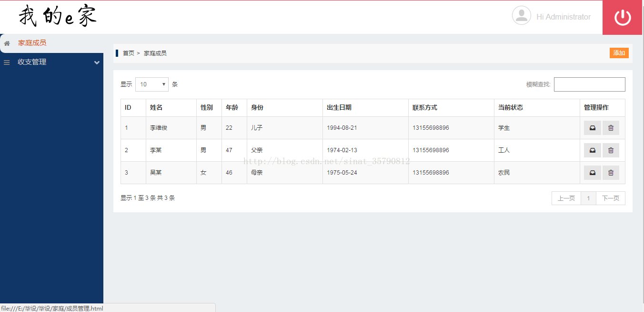Sort by the 身份 column header
The image size is (644, 312).
(285, 108)
